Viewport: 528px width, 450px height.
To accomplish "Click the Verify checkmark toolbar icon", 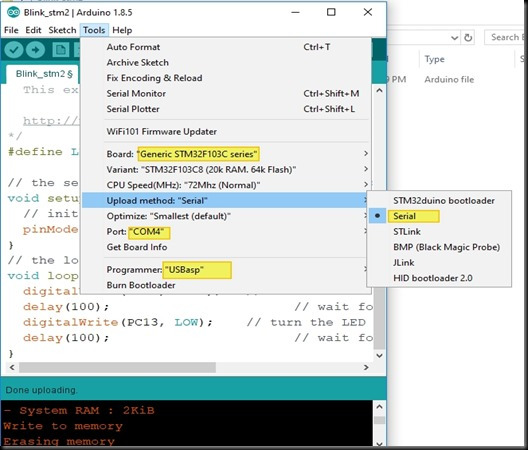I will 14,50.
